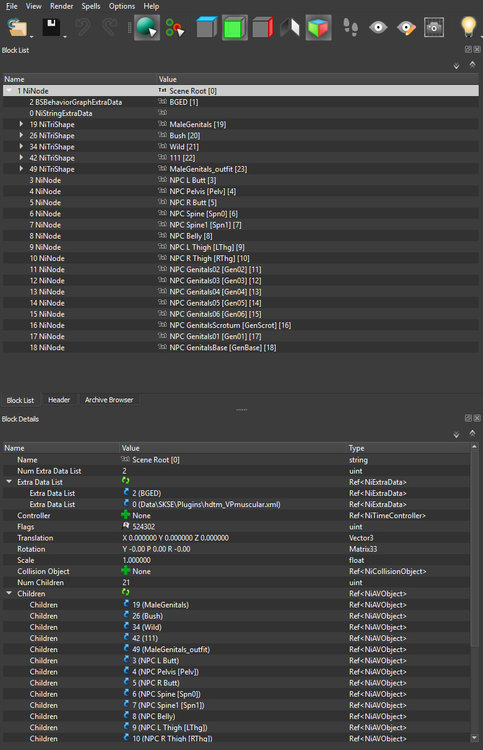Expand 42 NiTriShape 111 node
This screenshot has width=483, height=750.
[21, 157]
